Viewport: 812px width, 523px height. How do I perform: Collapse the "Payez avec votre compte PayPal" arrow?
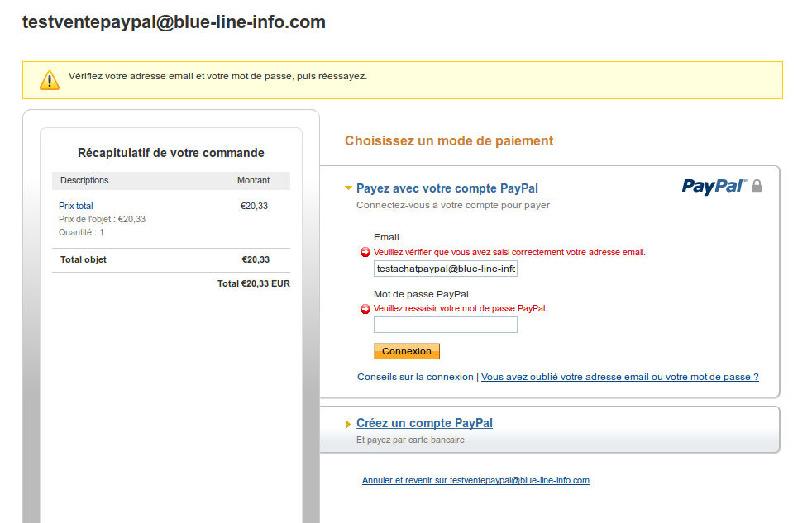click(x=349, y=188)
